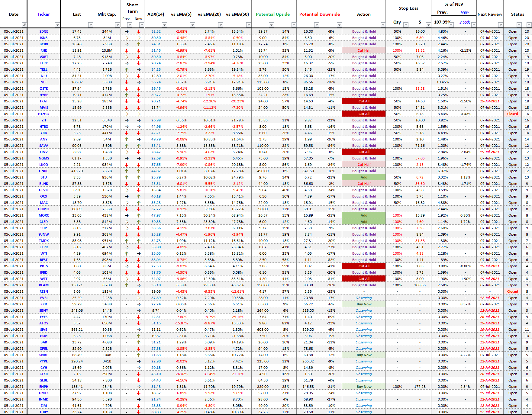The image size is (532, 415).
Task: Click the Potential Upside column header
Action: tap(272, 14)
